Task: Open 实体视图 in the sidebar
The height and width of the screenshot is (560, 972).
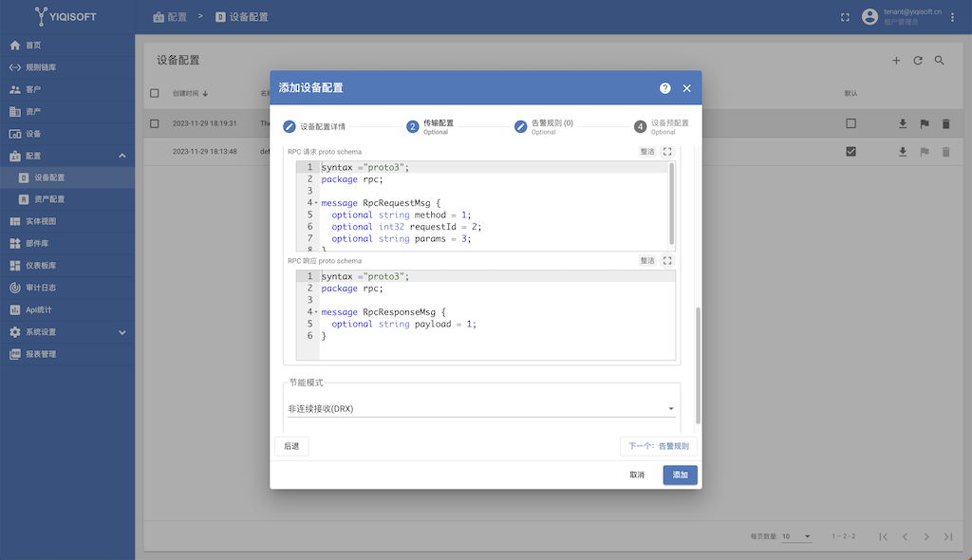Action: tap(67, 221)
